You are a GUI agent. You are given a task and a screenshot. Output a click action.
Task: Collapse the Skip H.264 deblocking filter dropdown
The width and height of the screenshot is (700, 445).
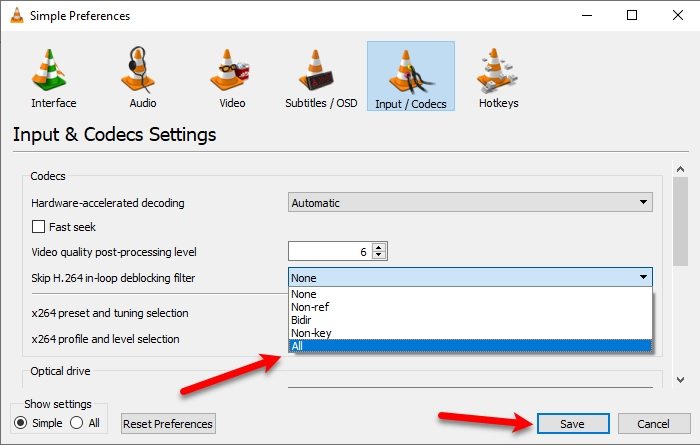click(x=470, y=278)
